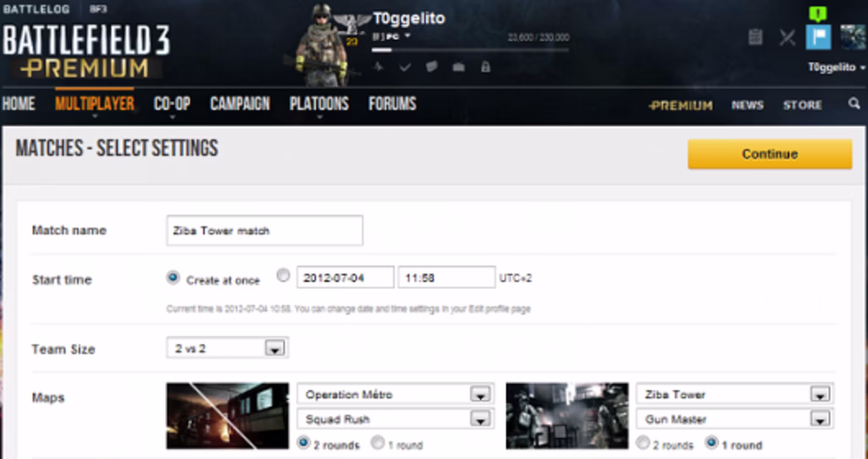Viewport: 868px width, 459px height.
Task: Click the crossed X icon in top right header
Action: 787,37
